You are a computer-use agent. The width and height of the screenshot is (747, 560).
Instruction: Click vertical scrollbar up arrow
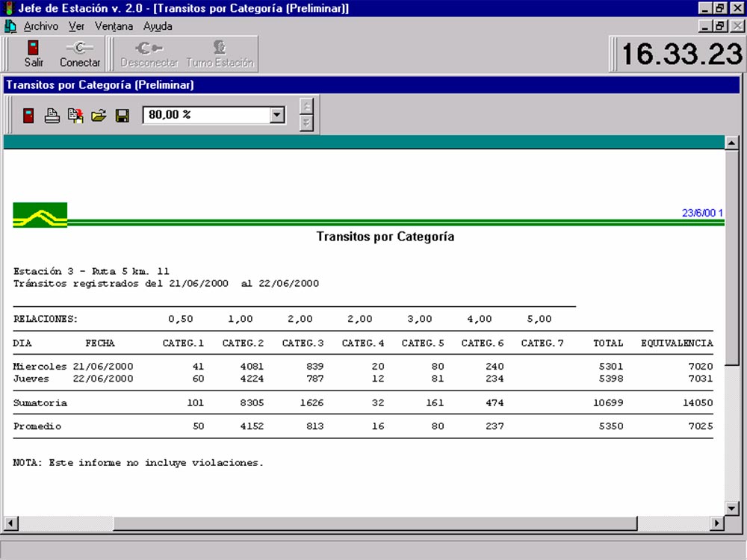[x=732, y=143]
